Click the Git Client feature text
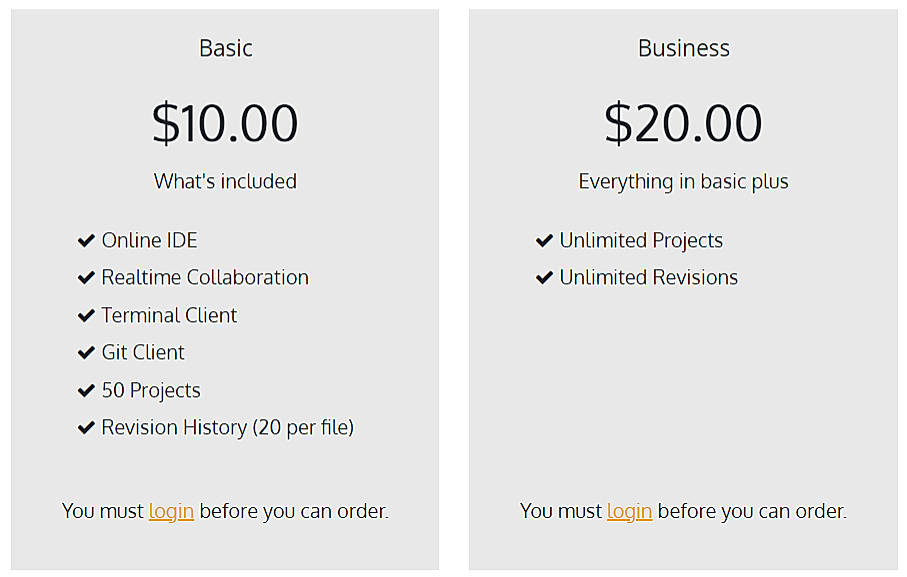907x577 pixels. (143, 352)
